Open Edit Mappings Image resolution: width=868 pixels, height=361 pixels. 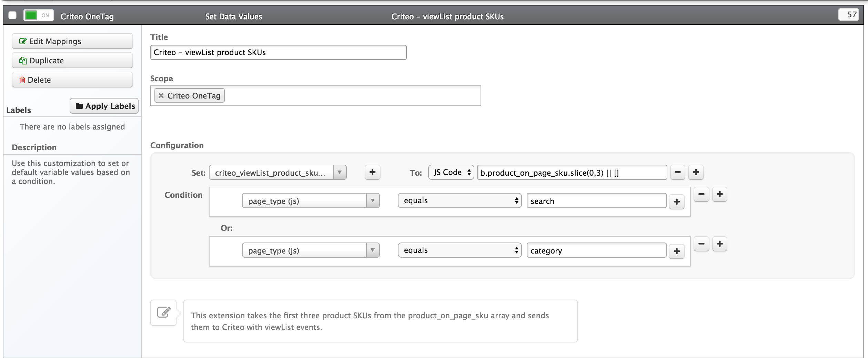(72, 41)
